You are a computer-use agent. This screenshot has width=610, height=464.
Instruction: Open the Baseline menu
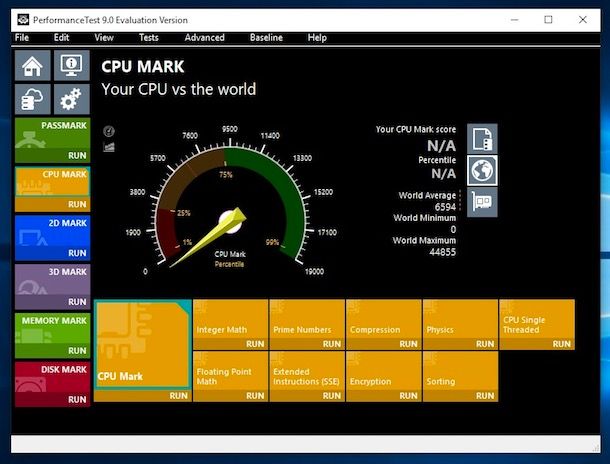(x=266, y=38)
